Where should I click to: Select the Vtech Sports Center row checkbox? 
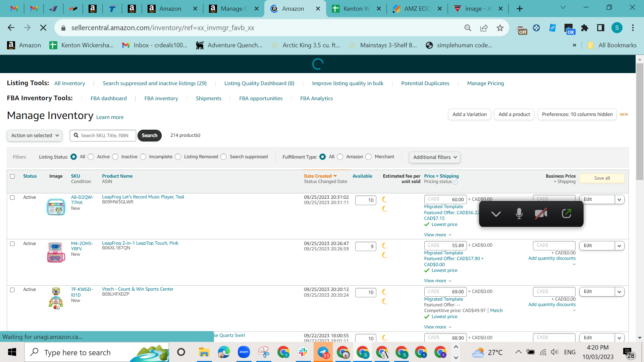tap(12, 290)
